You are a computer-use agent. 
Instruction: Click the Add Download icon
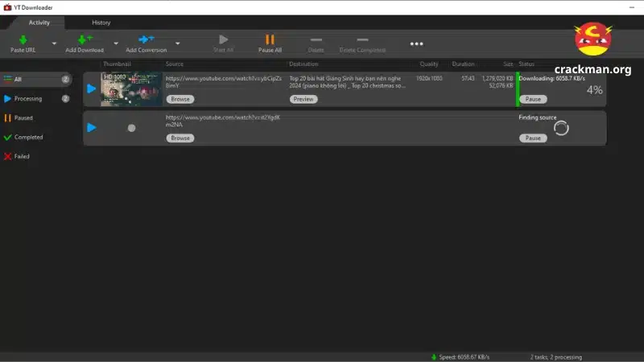(85, 39)
